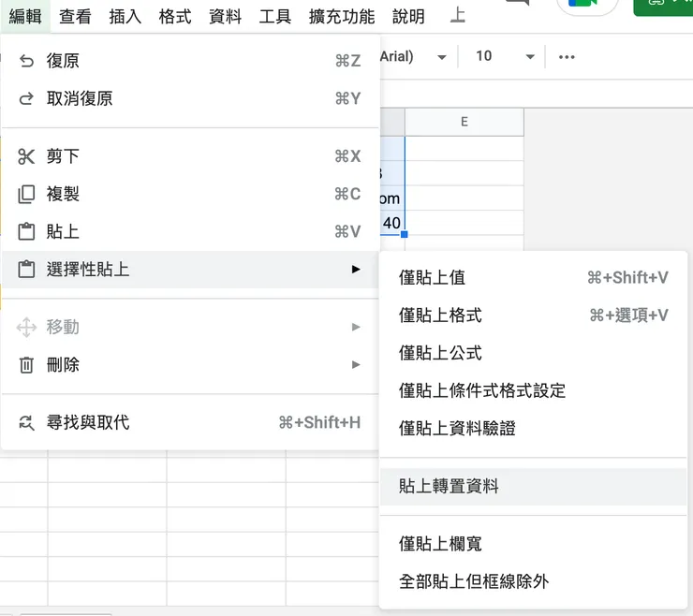Expand the 刪除 submenu arrow

tap(356, 364)
